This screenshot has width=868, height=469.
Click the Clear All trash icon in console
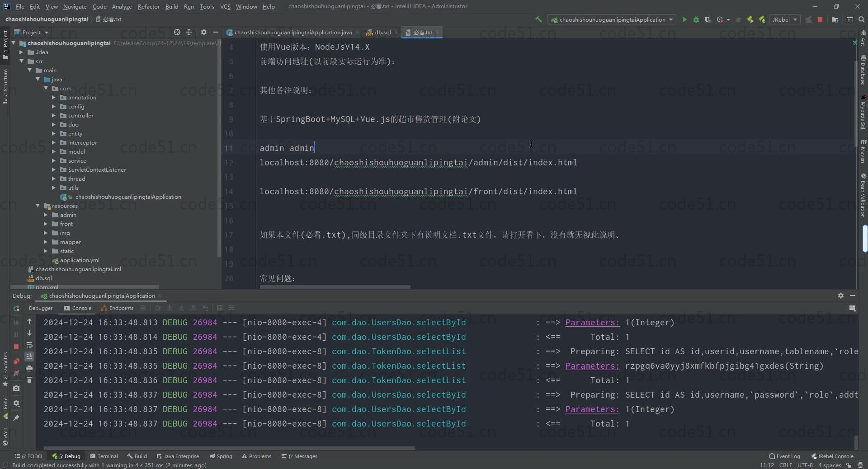pos(29,380)
